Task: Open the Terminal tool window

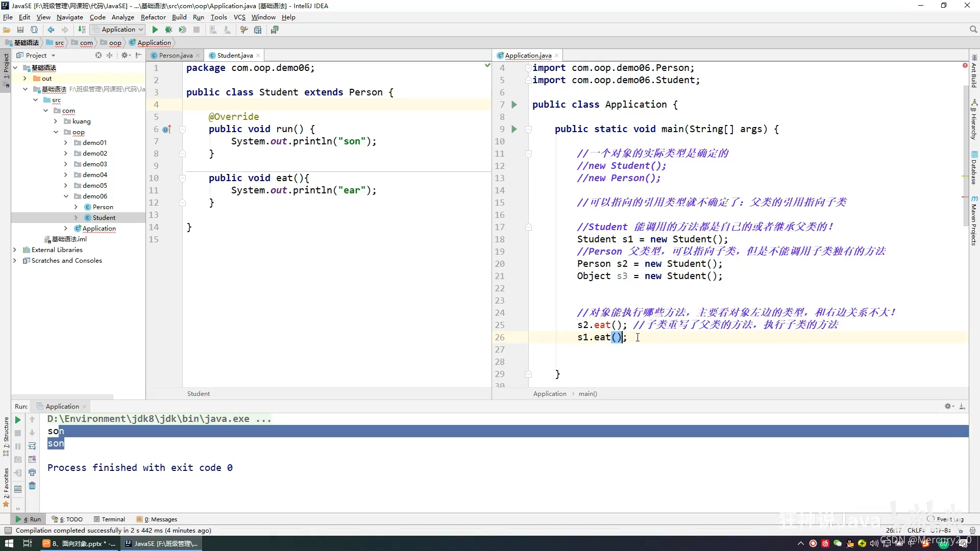Action: 109,519
